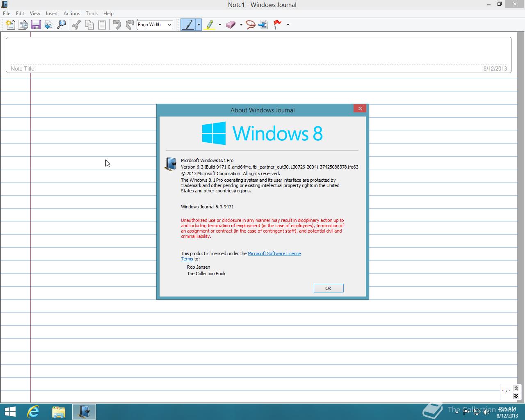Click the Windows Journal 6.3.9471 version text
Image resolution: width=525 pixels, height=420 pixels.
click(x=207, y=207)
